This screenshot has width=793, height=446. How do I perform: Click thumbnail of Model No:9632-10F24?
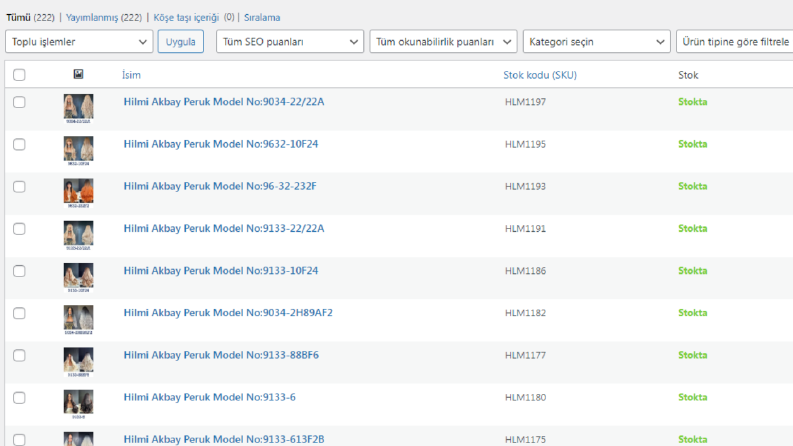pyautogui.click(x=78, y=151)
